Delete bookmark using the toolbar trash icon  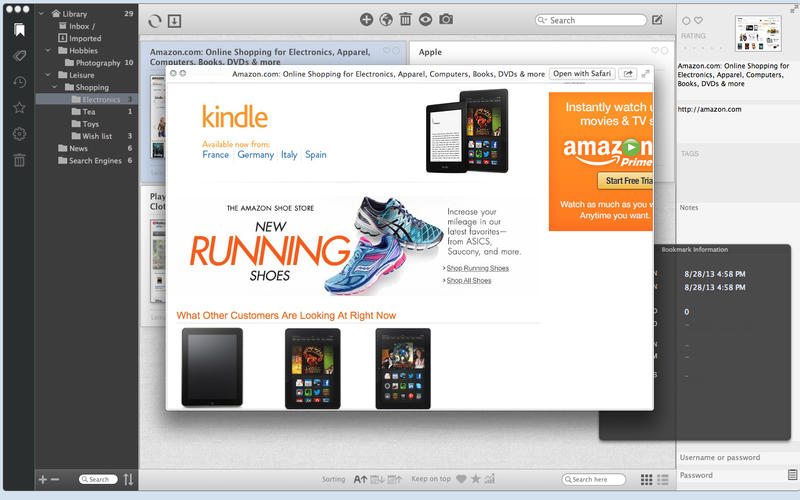(406, 19)
